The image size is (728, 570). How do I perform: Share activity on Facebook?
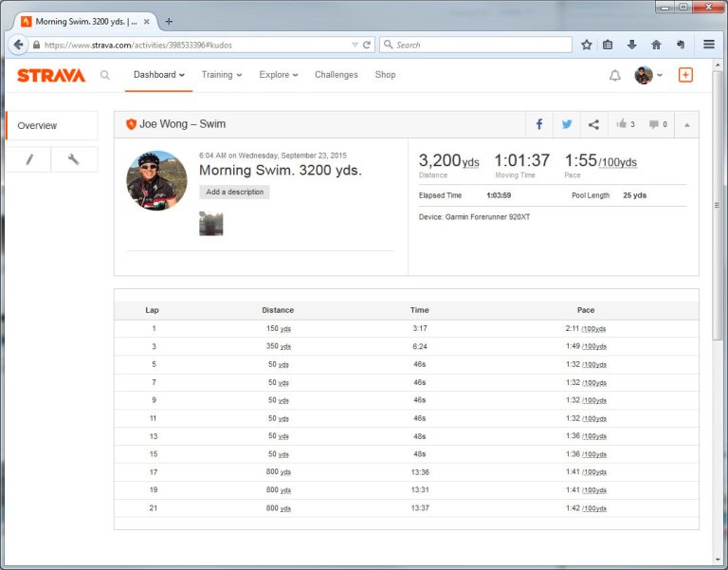[x=539, y=124]
